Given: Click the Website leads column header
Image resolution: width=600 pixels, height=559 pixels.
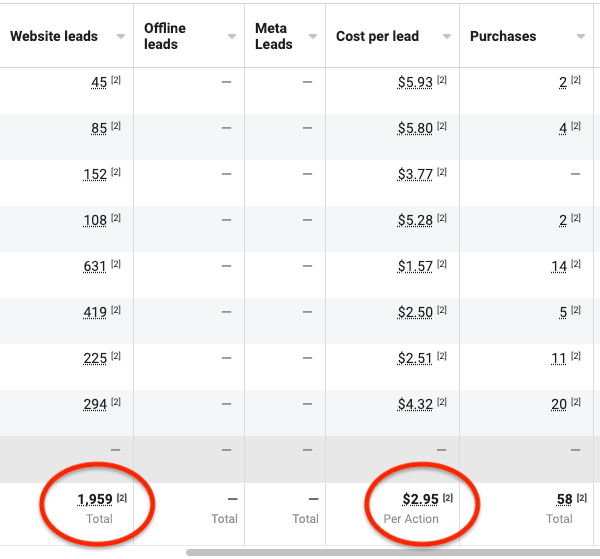Looking at the screenshot, I should point(54,36).
